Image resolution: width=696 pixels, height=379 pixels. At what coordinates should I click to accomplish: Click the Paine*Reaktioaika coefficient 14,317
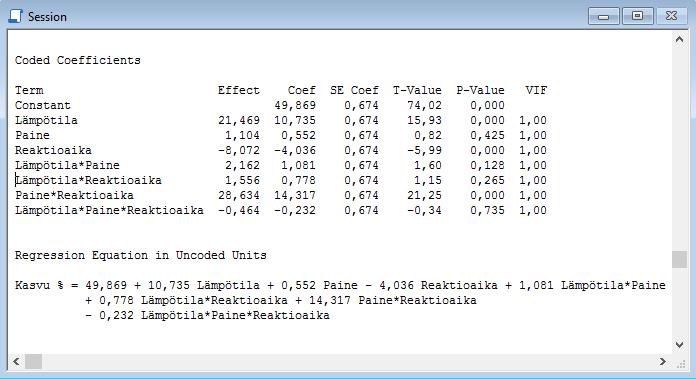[295, 195]
